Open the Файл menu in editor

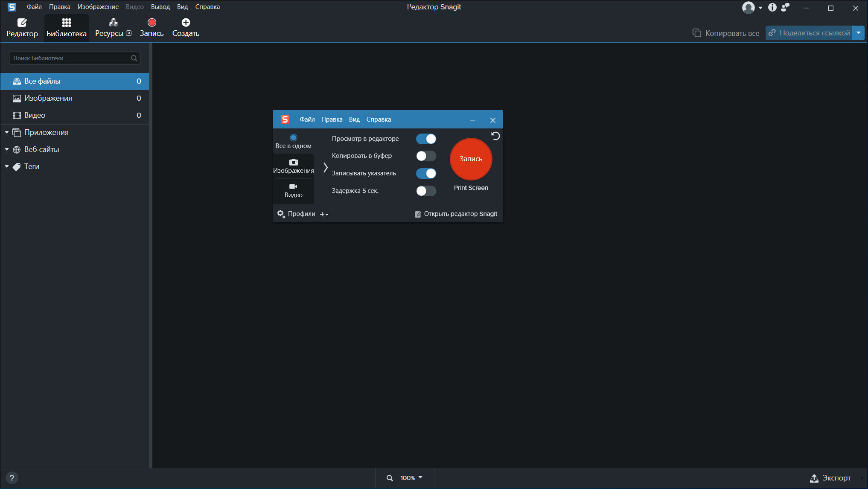coord(34,7)
